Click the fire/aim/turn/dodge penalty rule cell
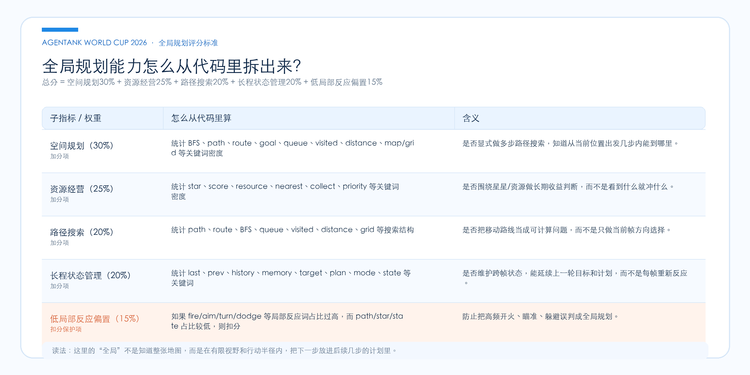This screenshot has width=750, height=375. 288,321
